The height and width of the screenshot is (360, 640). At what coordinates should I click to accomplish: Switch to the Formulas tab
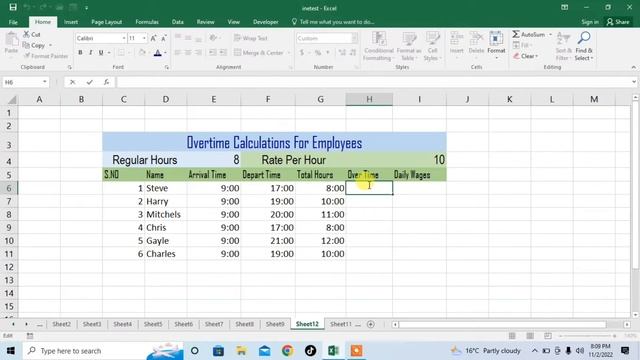147,22
